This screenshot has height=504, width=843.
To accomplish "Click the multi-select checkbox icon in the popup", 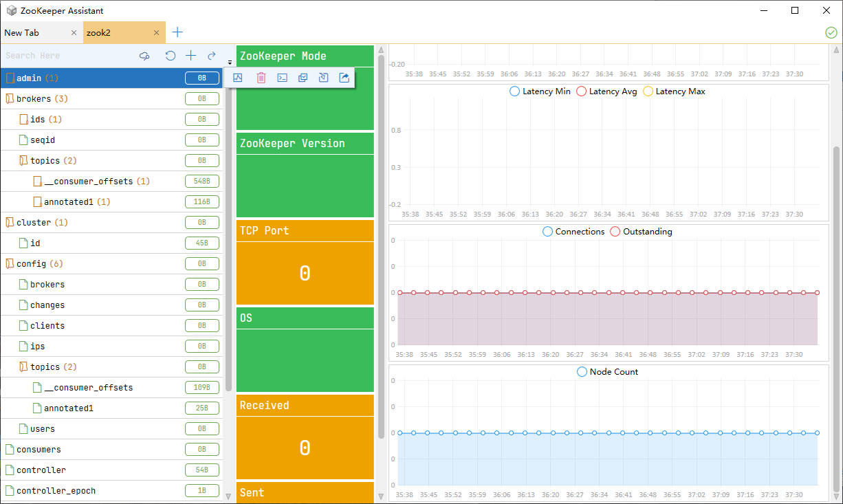I will 303,78.
